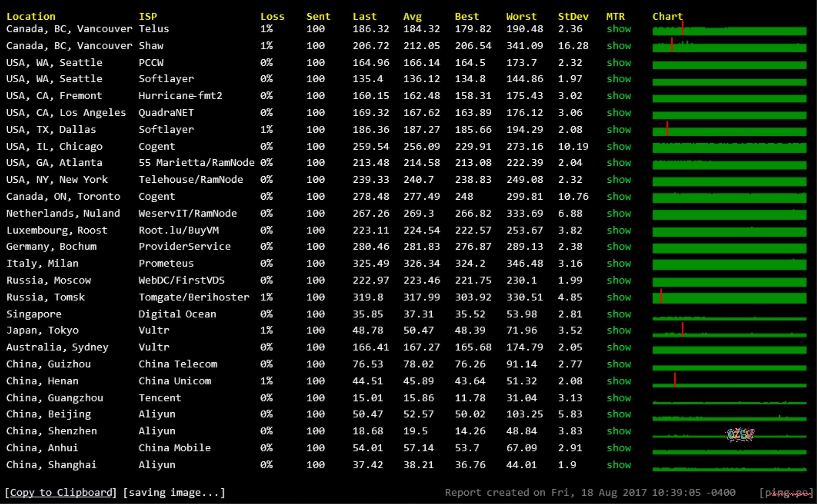
Task: Click the Loss column header
Action: point(272,16)
